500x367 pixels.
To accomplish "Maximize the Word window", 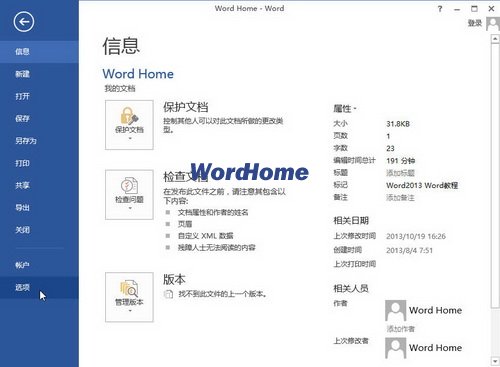I will click(x=474, y=9).
